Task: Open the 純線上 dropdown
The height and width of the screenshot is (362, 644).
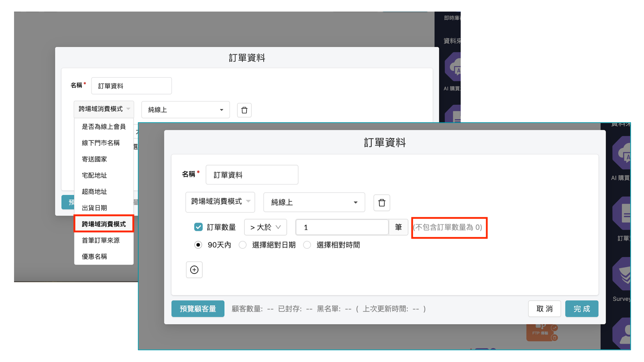Action: 314,203
